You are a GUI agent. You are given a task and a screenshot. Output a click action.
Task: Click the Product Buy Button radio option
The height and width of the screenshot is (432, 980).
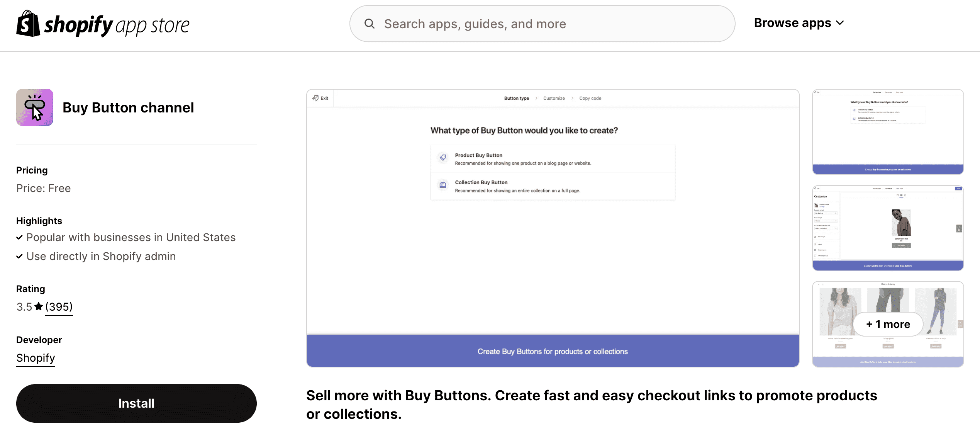point(443,159)
